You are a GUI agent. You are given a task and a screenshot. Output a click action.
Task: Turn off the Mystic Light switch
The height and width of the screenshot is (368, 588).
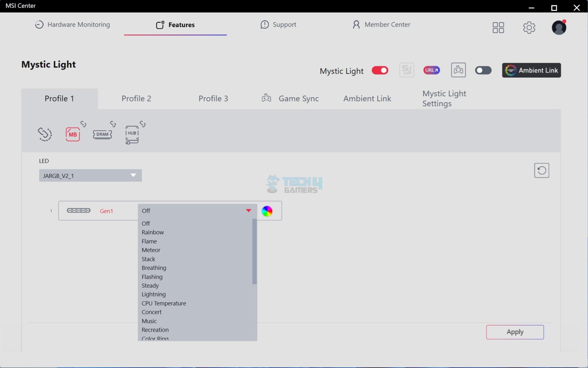click(x=380, y=70)
